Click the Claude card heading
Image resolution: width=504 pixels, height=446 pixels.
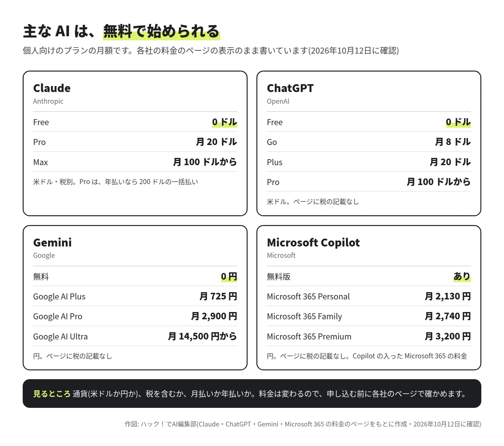[52, 88]
